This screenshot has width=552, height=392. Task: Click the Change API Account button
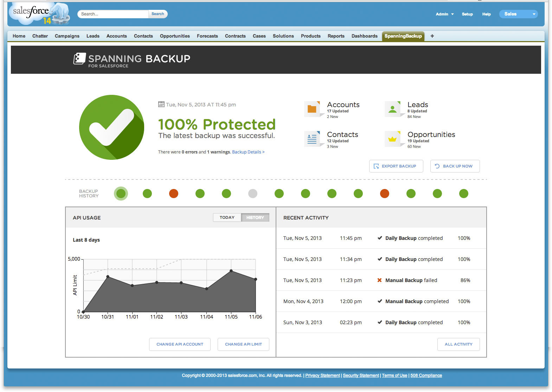point(180,344)
